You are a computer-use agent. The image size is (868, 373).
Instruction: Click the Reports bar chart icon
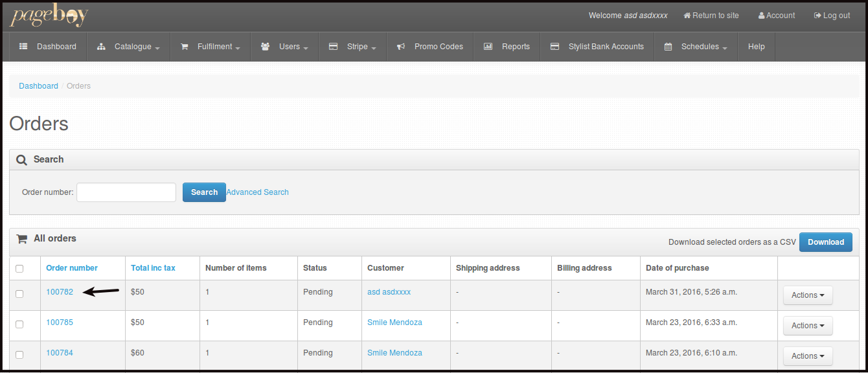coord(488,47)
